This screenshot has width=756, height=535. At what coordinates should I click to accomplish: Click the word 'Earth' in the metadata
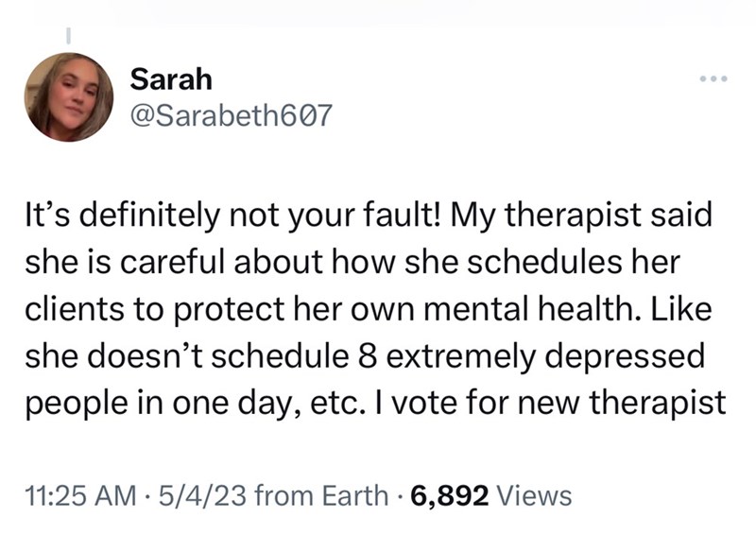(355, 496)
